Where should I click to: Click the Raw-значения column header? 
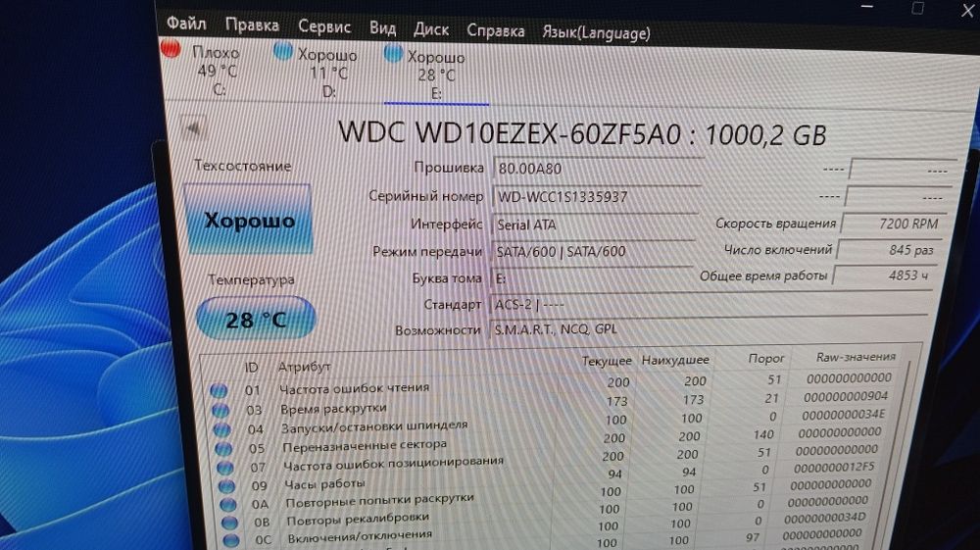856,357
